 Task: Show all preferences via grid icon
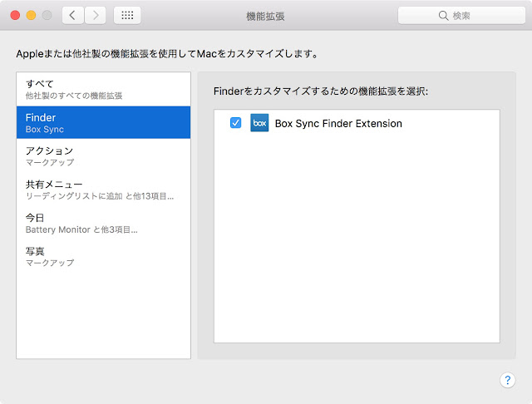click(127, 15)
